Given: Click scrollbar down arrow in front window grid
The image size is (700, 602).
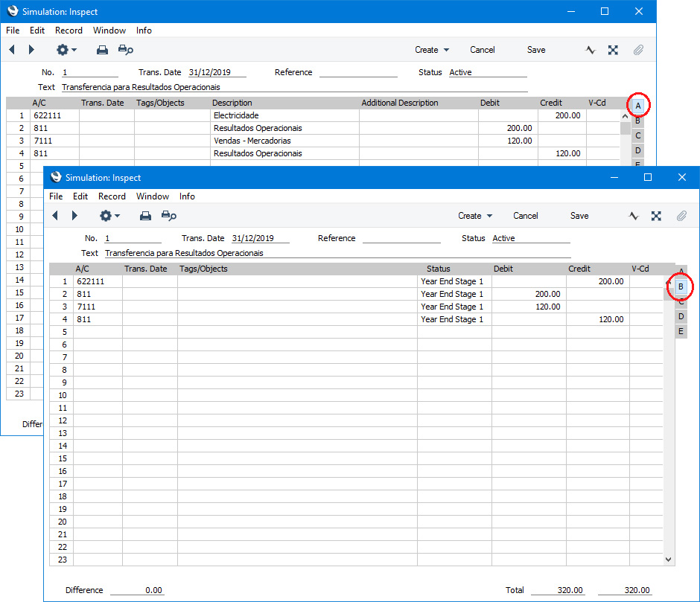Looking at the screenshot, I should point(668,559).
